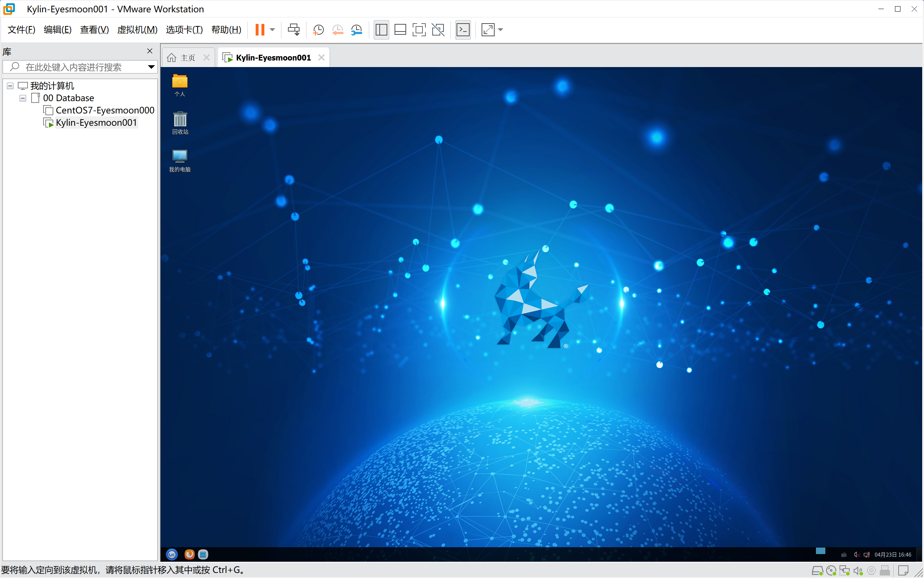This screenshot has height=578, width=924.
Task: Select the 00 Database folder
Action: 69,98
